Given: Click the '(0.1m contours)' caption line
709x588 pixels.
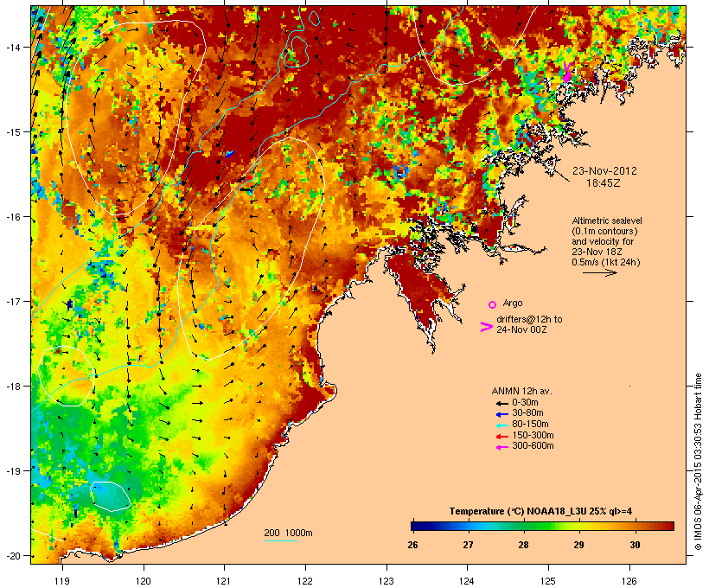Looking at the screenshot, I should tap(604, 231).
